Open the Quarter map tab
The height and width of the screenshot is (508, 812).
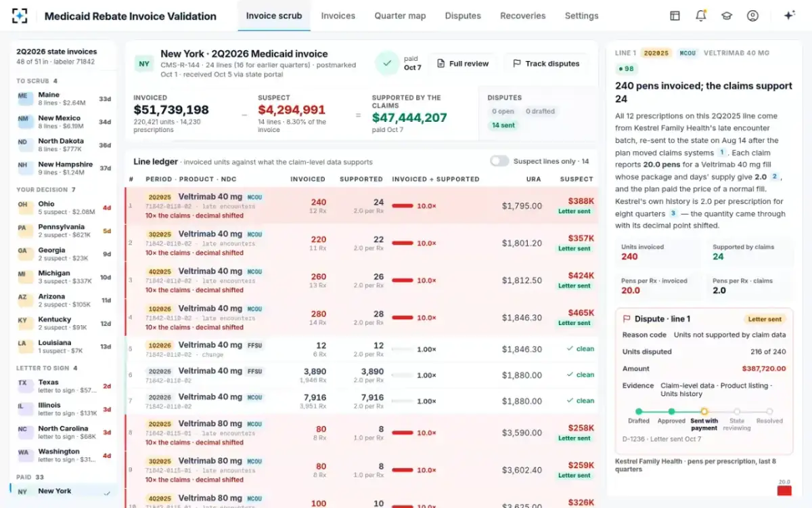[400, 16]
